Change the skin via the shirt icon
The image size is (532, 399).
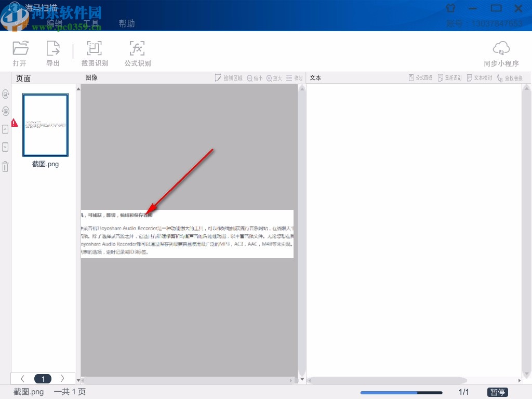pos(450,8)
